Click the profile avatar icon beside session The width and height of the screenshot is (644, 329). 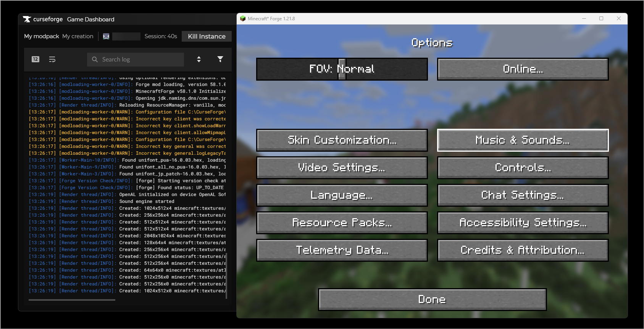click(106, 36)
